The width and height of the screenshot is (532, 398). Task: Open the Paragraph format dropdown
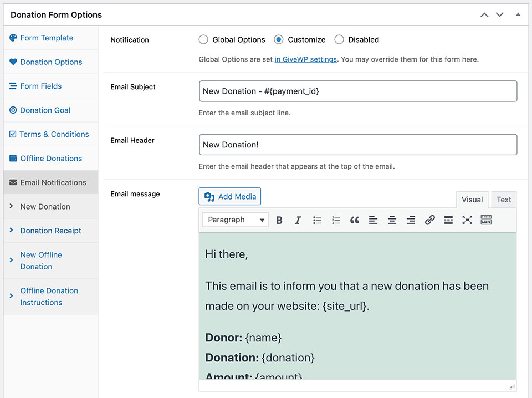(x=235, y=220)
